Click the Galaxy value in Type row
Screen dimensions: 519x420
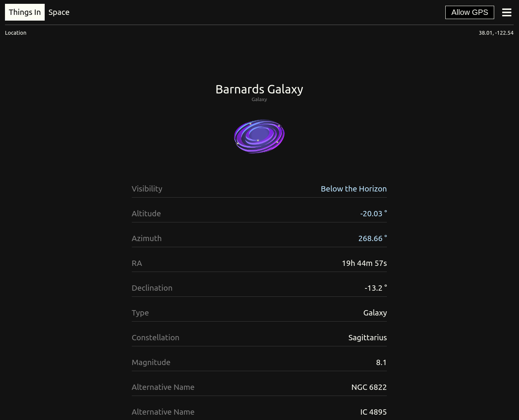(375, 313)
